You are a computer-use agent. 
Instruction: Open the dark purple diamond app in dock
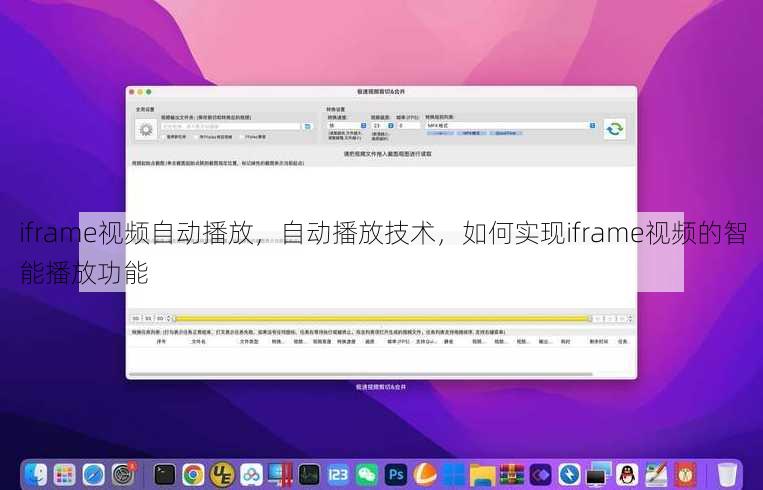pos(541,474)
